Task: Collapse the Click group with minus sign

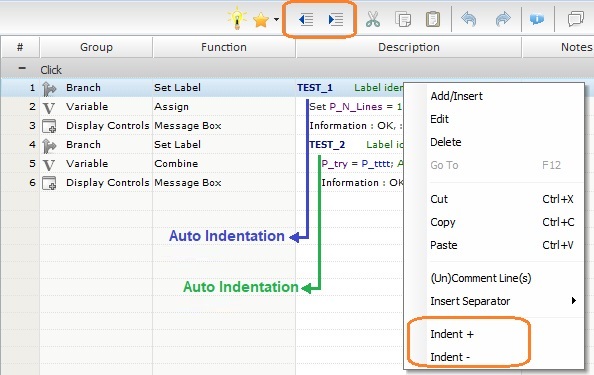Action: (22, 69)
